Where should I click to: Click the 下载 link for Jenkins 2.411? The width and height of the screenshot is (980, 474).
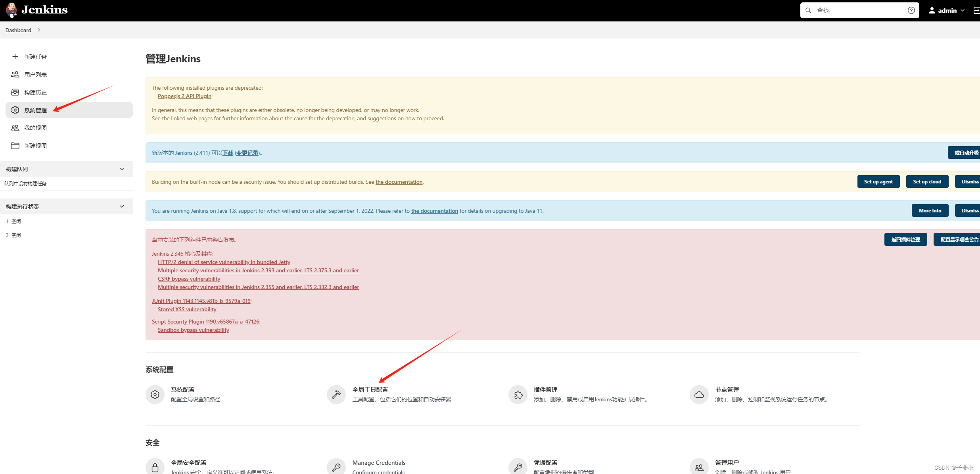click(x=228, y=153)
